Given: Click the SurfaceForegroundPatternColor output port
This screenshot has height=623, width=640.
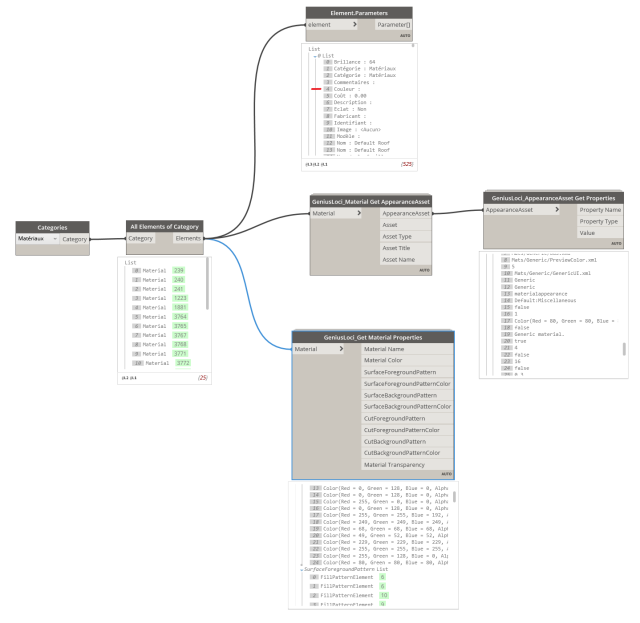Looking at the screenshot, I should [x=407, y=384].
